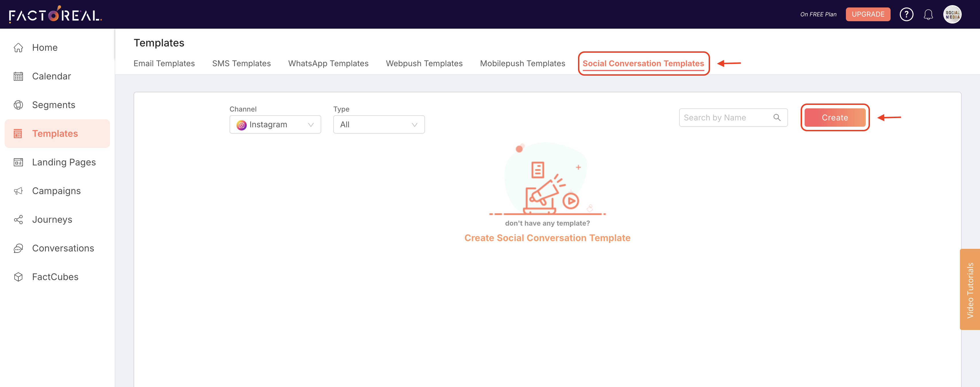980x387 pixels.
Task: Click the On FREE Plan text
Action: 818,14
